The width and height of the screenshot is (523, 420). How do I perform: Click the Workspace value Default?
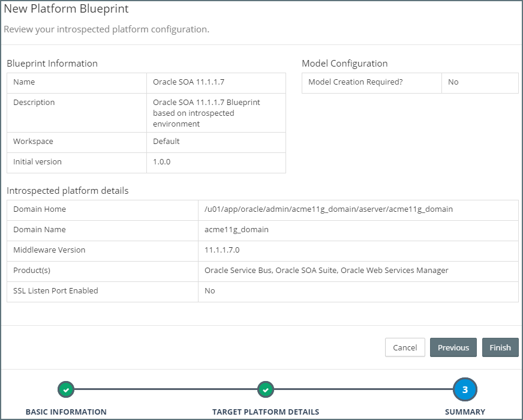pyautogui.click(x=166, y=142)
